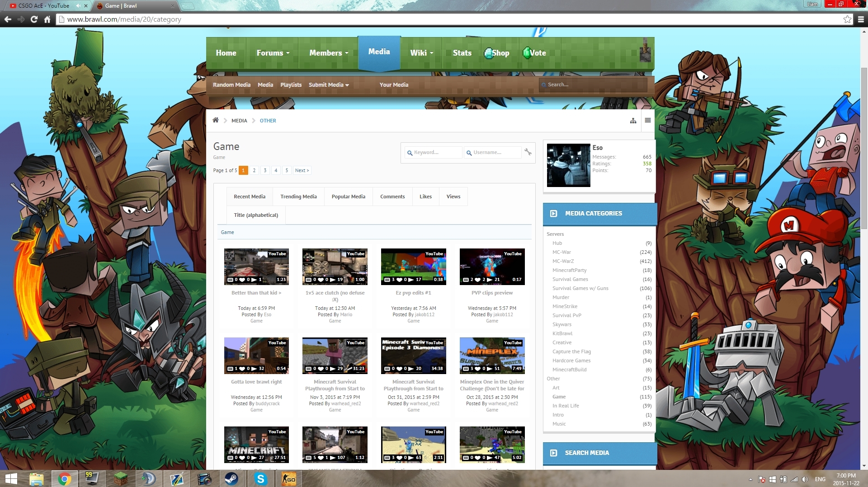
Task: Sort by the Likes tab
Action: coord(425,197)
